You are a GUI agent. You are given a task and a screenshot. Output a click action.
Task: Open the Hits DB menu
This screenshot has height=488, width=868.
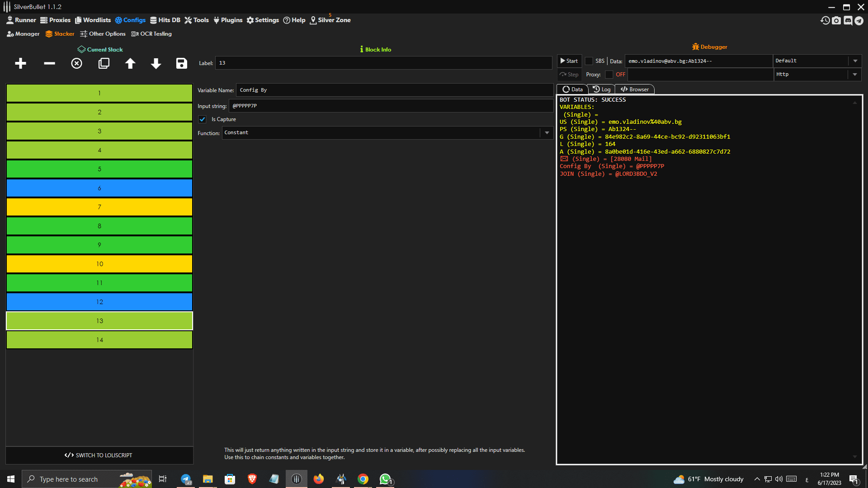click(x=165, y=20)
